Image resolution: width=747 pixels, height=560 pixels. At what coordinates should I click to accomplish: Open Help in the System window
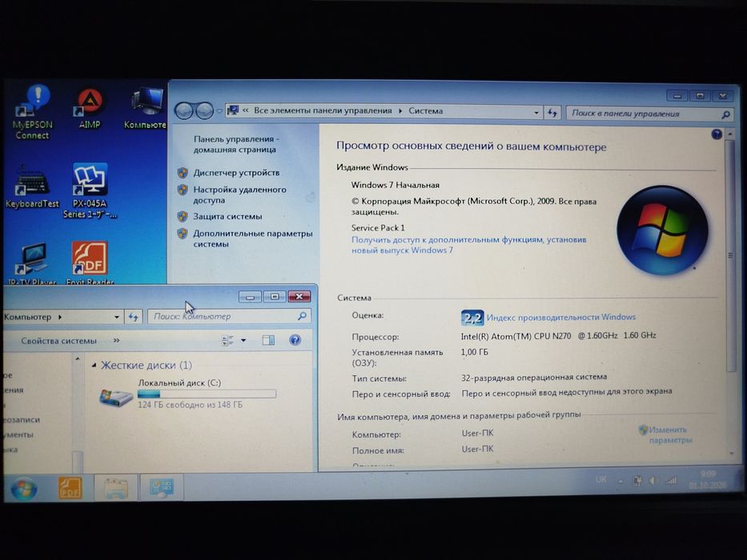(x=717, y=134)
